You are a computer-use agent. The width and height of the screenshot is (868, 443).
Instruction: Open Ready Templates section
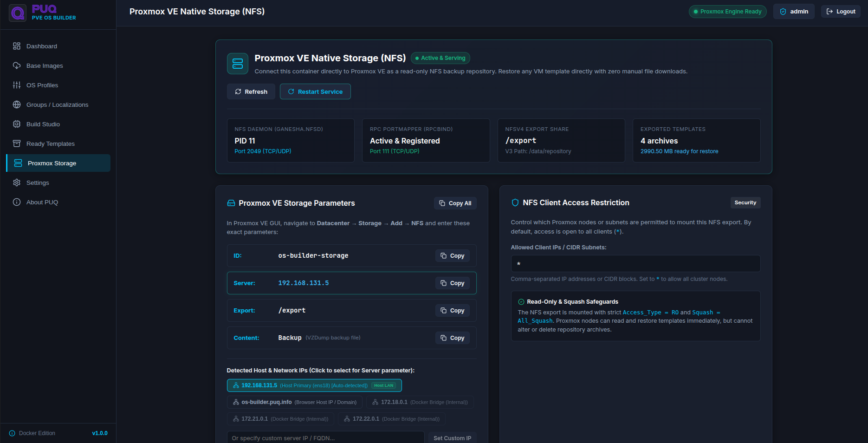click(58, 143)
